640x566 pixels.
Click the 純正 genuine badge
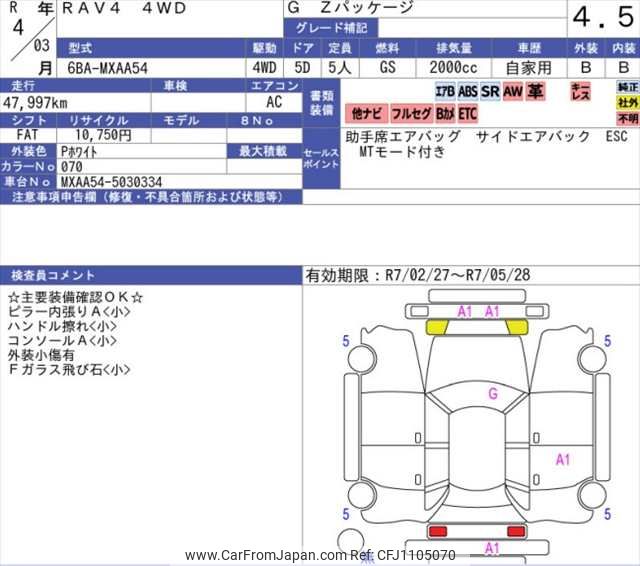tap(628, 87)
